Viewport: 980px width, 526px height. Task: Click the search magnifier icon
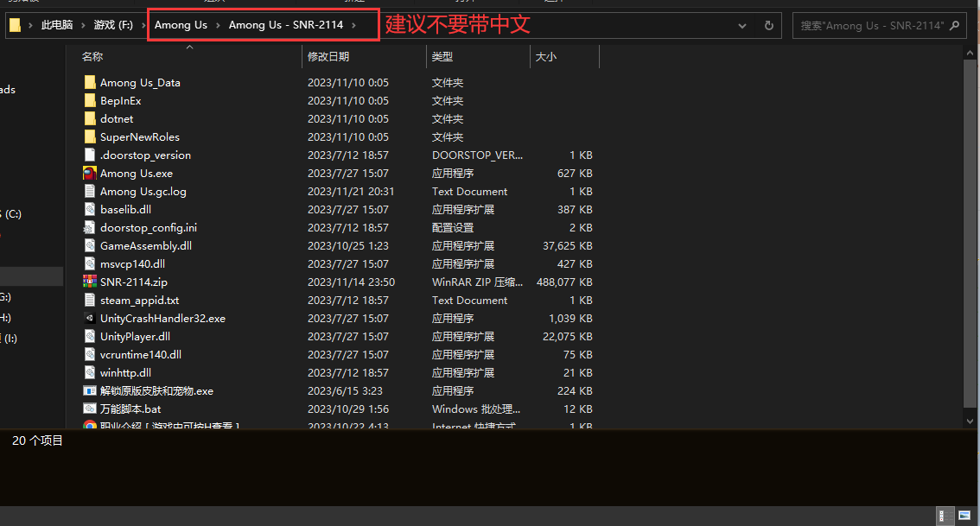pos(954,26)
